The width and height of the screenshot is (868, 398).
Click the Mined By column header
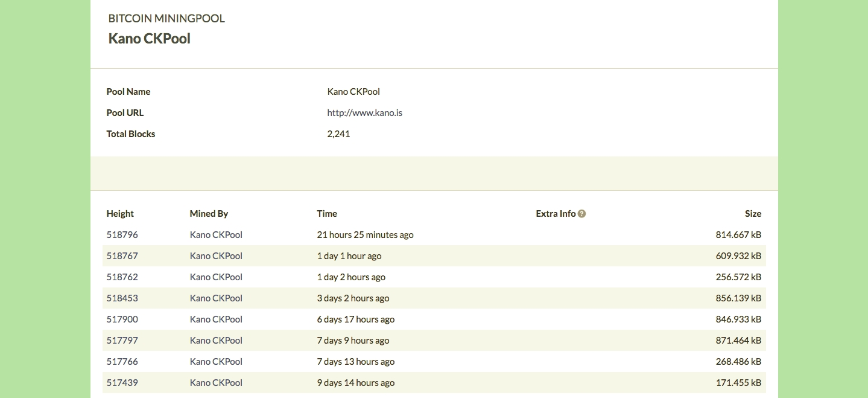coord(209,214)
